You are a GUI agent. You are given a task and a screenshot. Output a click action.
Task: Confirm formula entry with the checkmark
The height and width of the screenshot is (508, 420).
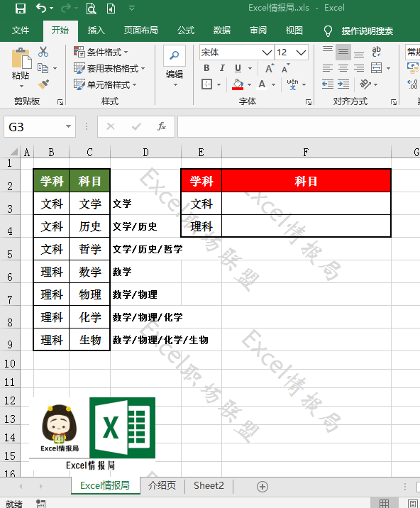coord(136,126)
